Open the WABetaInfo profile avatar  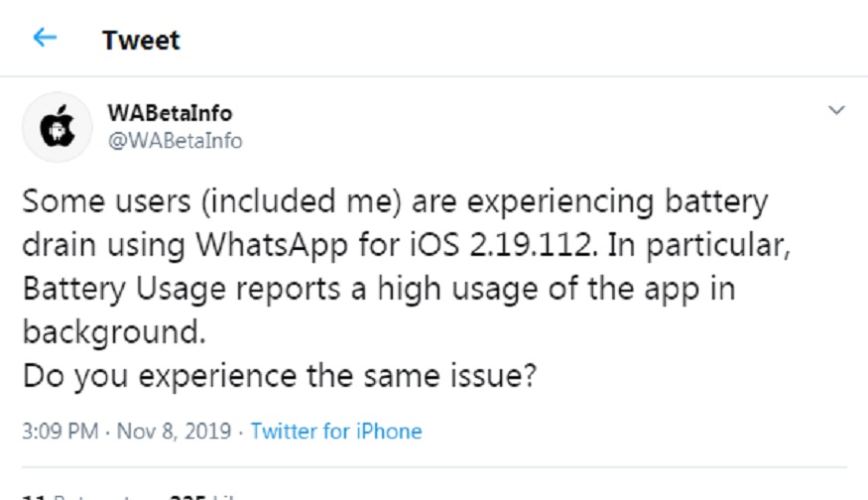tap(57, 127)
